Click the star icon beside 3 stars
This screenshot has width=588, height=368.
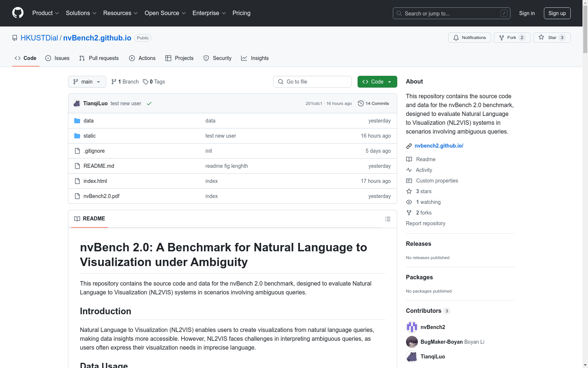pyautogui.click(x=409, y=191)
